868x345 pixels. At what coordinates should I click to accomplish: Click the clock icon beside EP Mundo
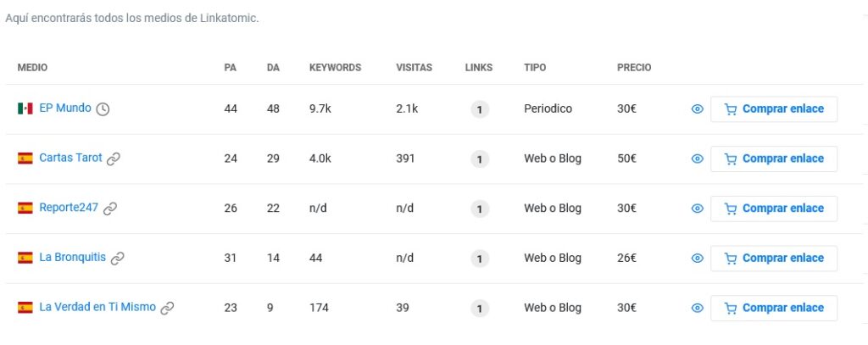tap(103, 109)
